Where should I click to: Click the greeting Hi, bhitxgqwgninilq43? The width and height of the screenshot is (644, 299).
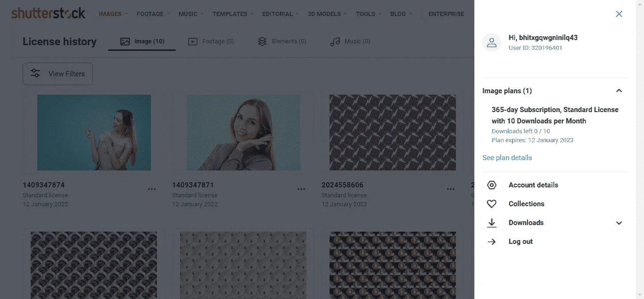543,38
